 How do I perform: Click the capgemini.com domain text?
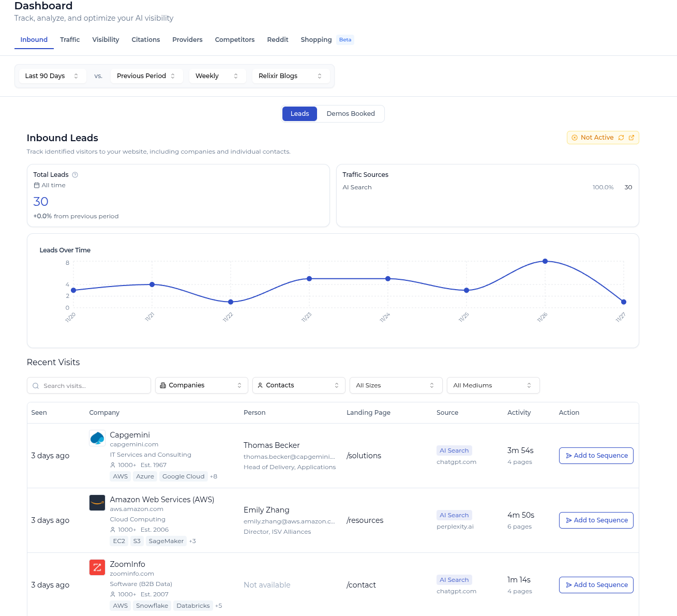(x=134, y=444)
